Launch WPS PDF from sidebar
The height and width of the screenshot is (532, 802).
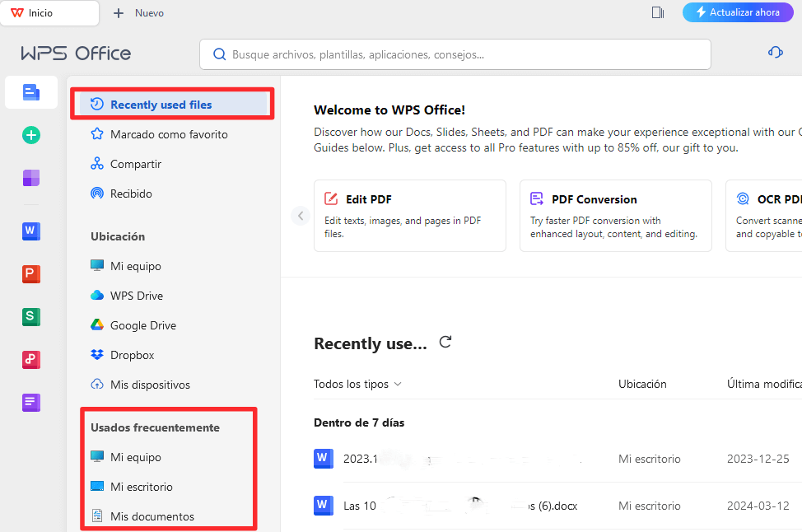[31, 360]
